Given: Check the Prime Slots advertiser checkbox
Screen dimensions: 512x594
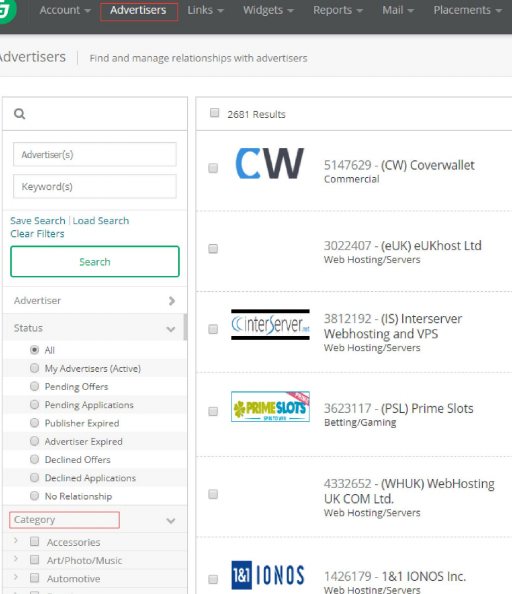Looking at the screenshot, I should (213, 411).
